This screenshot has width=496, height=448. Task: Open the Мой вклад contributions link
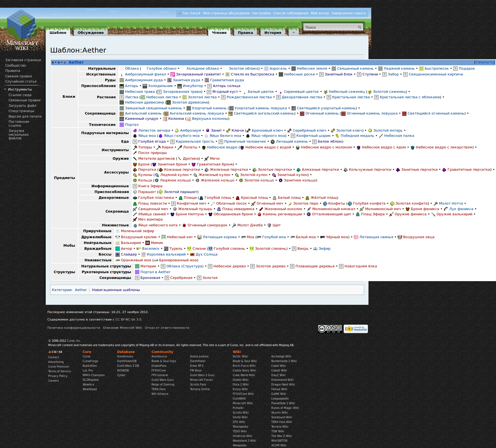click(x=320, y=13)
